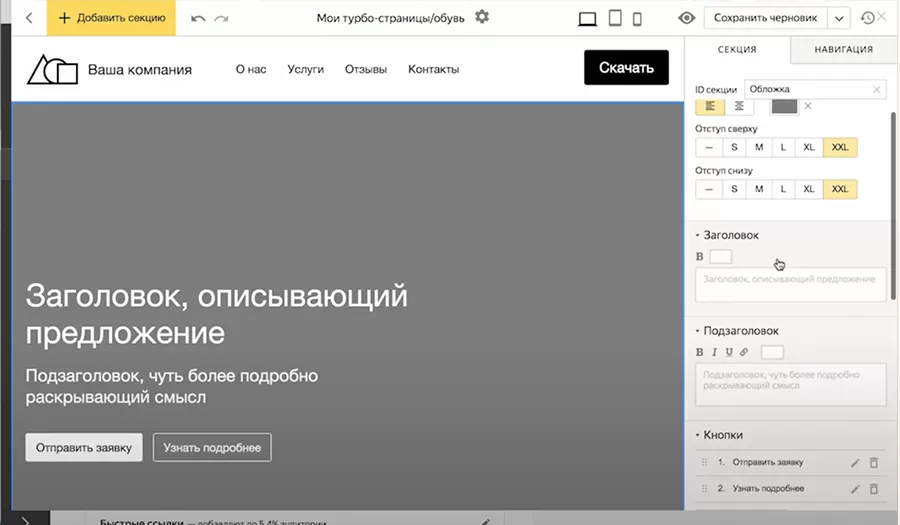Open the dropdown next to "Сохранить черновик"
Viewport: 900px width, 525px height.
pyautogui.click(x=838, y=18)
